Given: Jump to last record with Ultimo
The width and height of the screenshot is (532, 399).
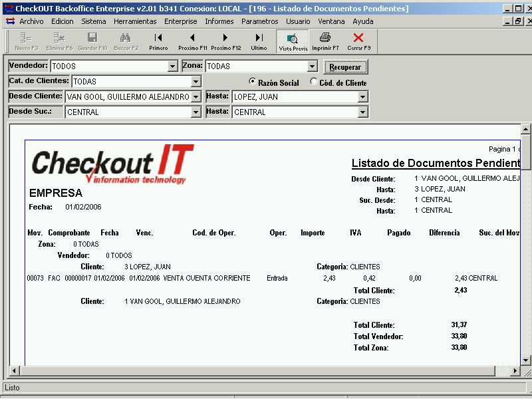Looking at the screenshot, I should tap(259, 41).
